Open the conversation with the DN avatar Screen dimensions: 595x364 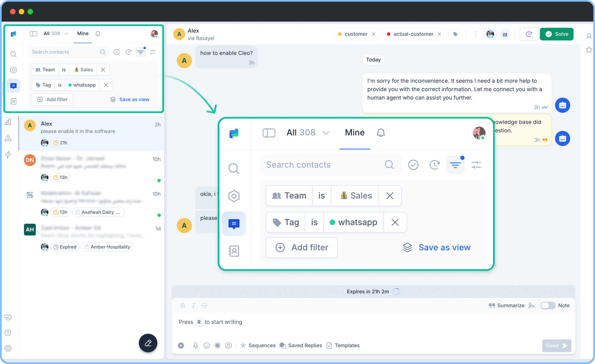[91, 168]
